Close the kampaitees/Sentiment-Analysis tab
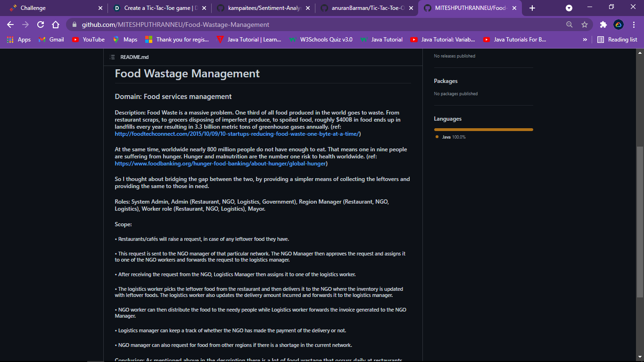 pyautogui.click(x=307, y=8)
